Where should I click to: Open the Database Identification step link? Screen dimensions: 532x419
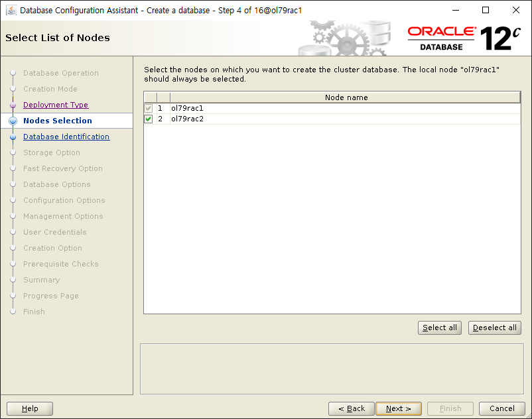pos(66,137)
